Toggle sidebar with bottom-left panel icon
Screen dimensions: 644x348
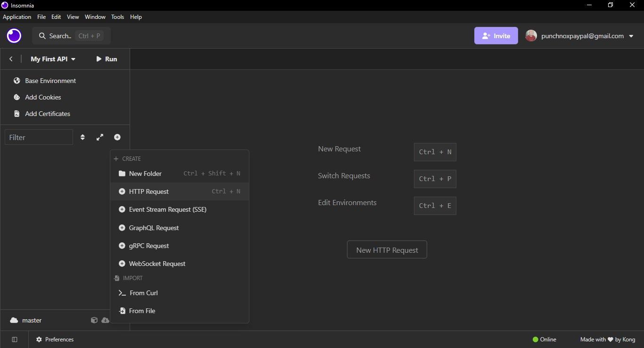pyautogui.click(x=15, y=340)
